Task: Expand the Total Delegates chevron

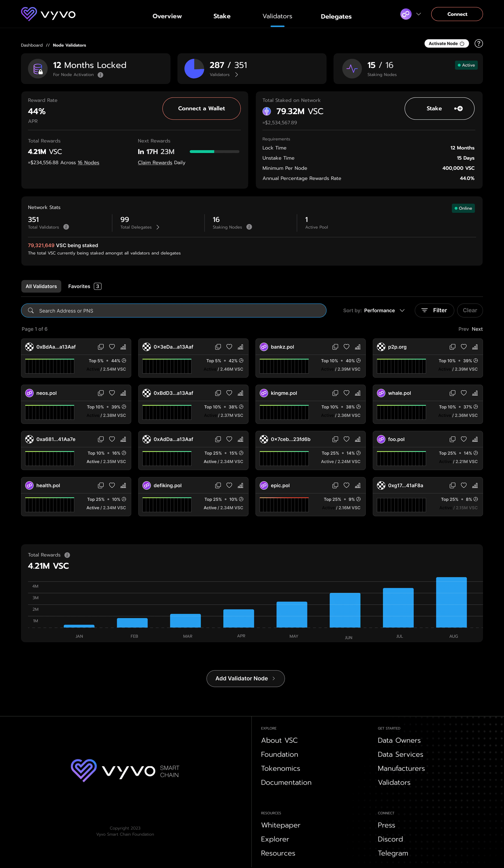Action: [158, 227]
